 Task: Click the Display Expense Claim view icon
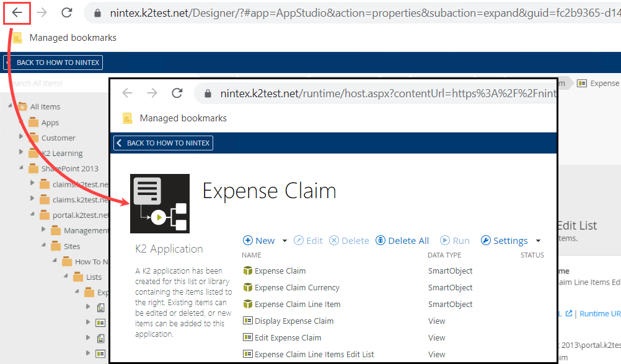click(x=247, y=321)
